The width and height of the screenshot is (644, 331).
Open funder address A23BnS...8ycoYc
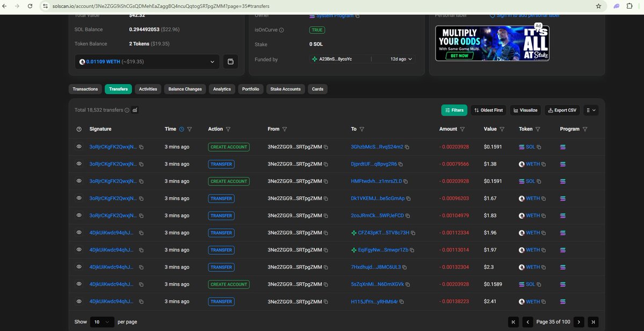(336, 59)
